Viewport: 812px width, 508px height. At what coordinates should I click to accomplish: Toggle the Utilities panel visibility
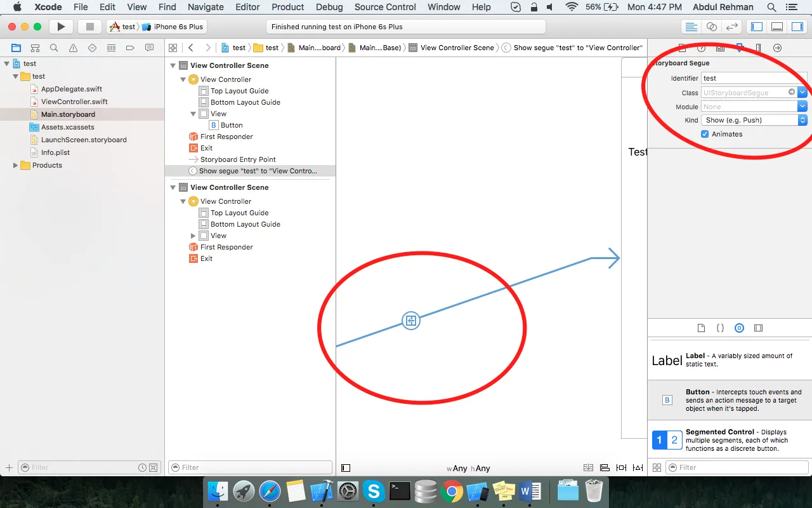pos(796,27)
